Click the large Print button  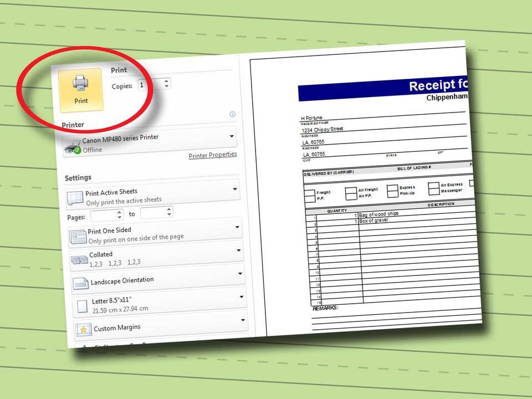click(81, 90)
